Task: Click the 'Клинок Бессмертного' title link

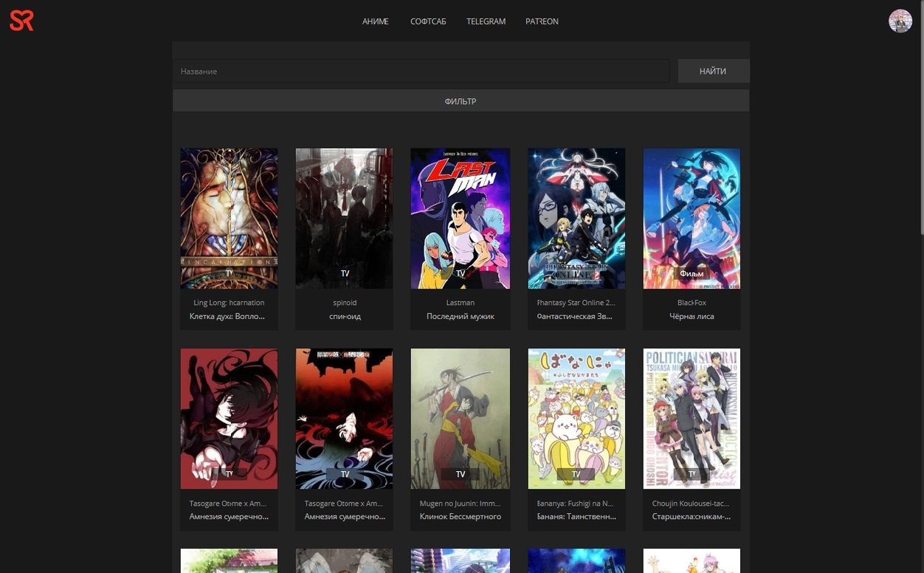Action: click(461, 516)
